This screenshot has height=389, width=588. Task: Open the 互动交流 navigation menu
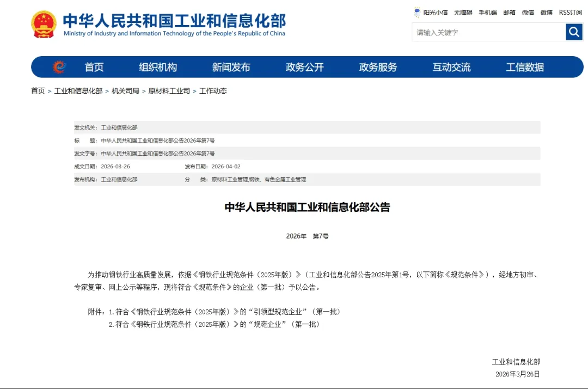click(451, 67)
